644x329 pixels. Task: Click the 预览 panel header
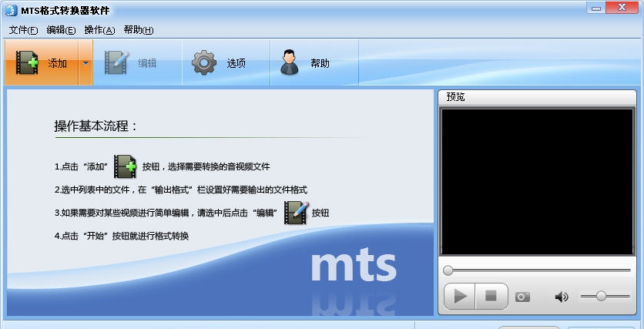pyautogui.click(x=537, y=97)
